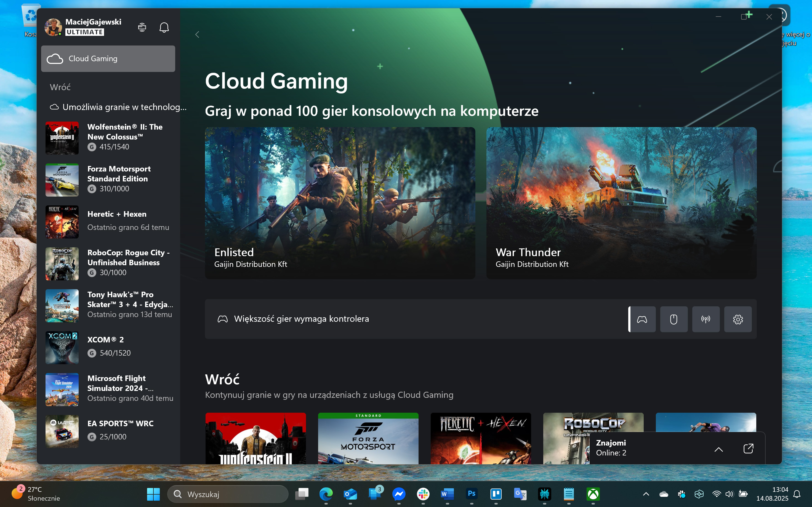This screenshot has height=507, width=812.
Task: Open the Enlisted game card
Action: 340,203
